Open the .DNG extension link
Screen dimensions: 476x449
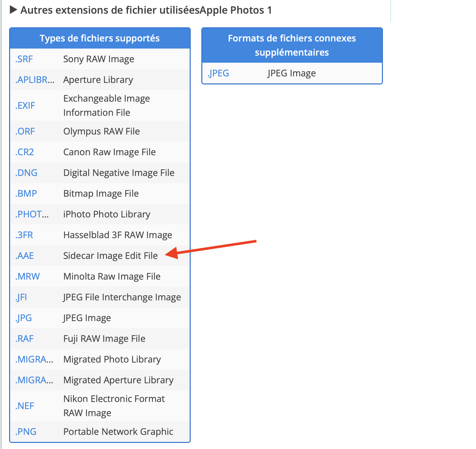coord(26,173)
